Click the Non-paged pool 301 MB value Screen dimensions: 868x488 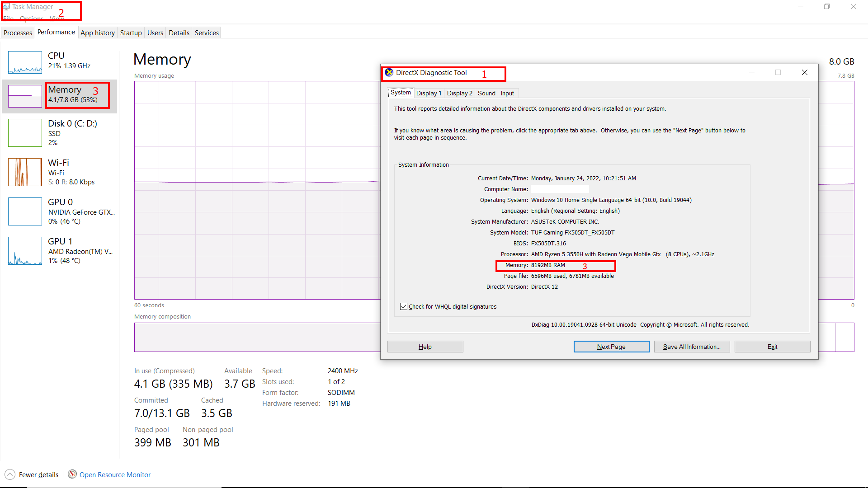point(201,443)
